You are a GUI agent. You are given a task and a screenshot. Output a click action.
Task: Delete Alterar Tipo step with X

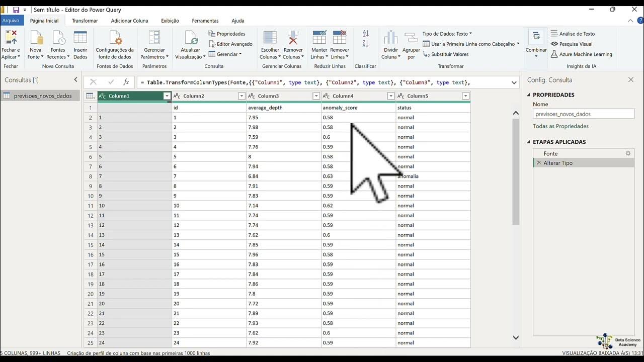point(539,163)
